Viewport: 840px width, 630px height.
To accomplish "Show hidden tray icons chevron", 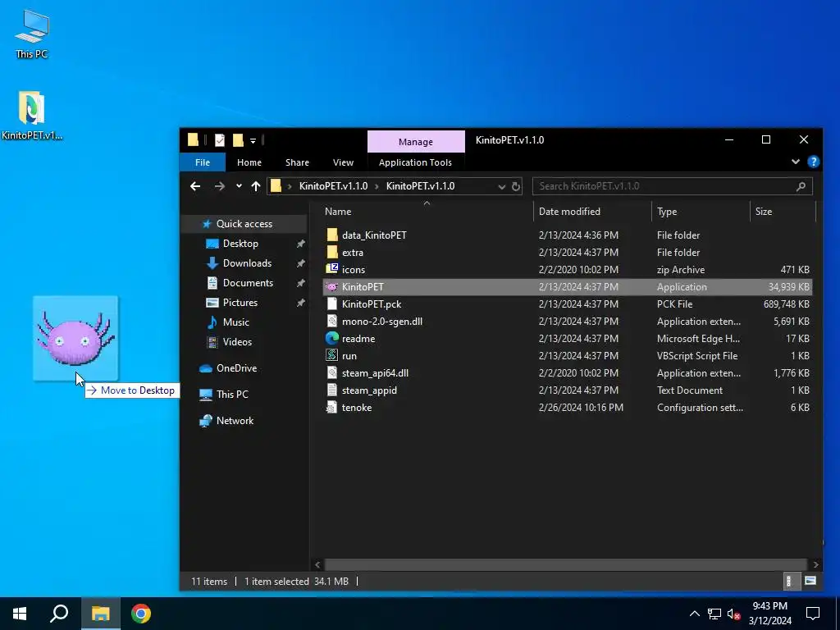I will (694, 614).
